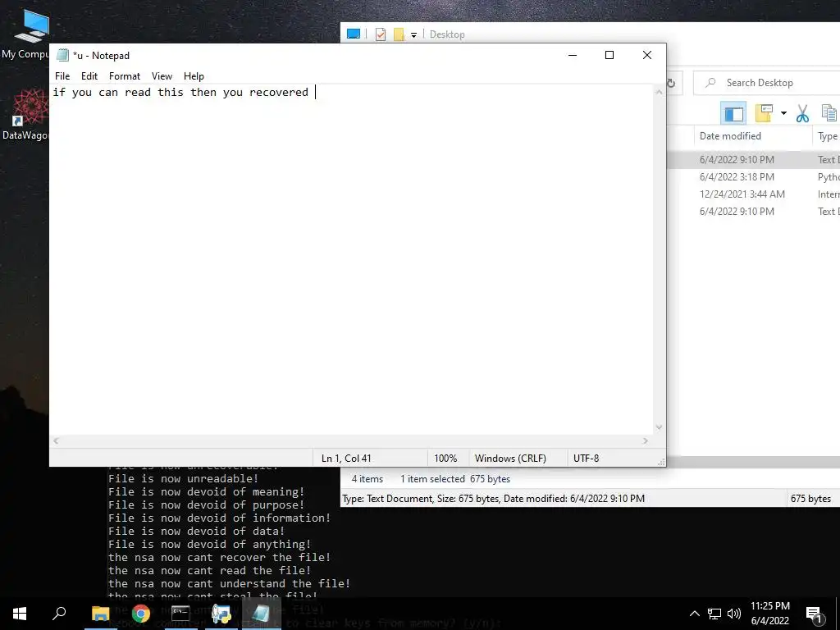Open the Windows Start menu
The image size is (840, 630).
click(x=20, y=614)
